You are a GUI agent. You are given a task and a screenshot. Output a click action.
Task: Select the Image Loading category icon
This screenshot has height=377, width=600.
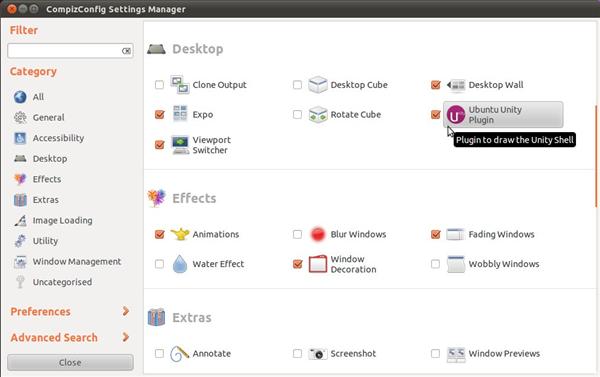coord(20,220)
